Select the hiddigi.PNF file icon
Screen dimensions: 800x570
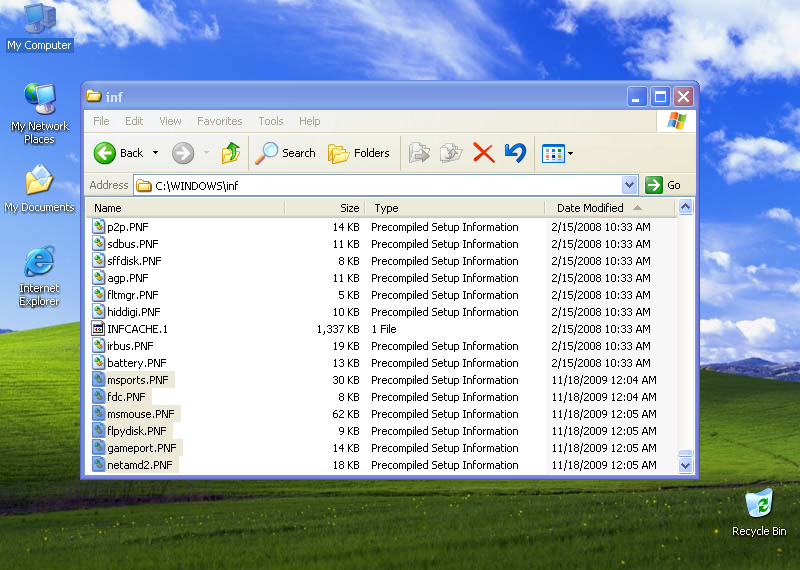click(x=98, y=312)
